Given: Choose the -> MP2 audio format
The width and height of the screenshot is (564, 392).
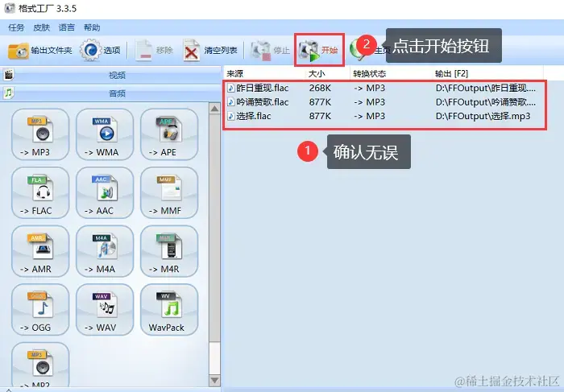Looking at the screenshot, I should click(40, 365).
